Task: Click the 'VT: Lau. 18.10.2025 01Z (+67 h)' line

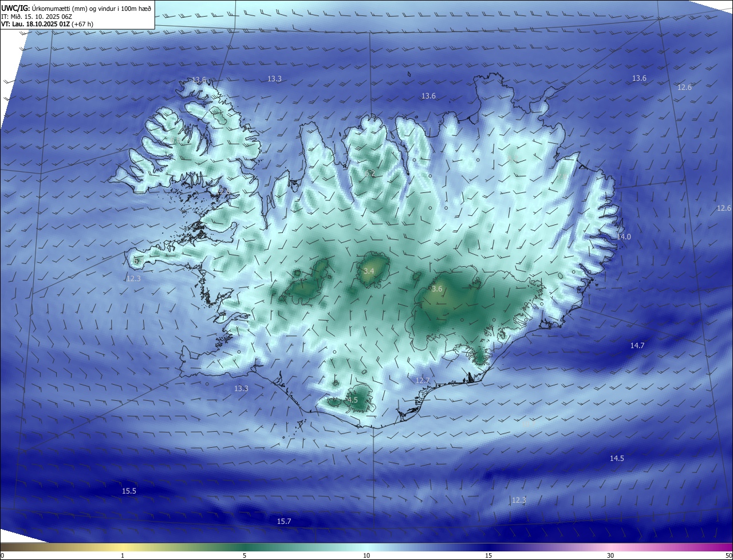Action: point(48,24)
